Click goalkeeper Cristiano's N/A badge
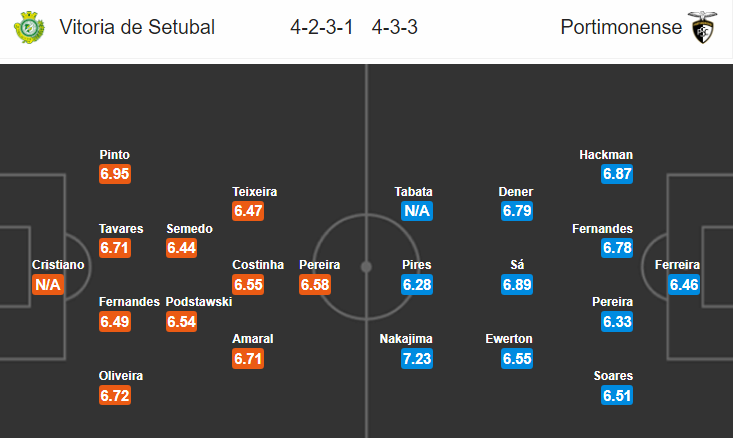This screenshot has height=438, width=733. (x=48, y=285)
